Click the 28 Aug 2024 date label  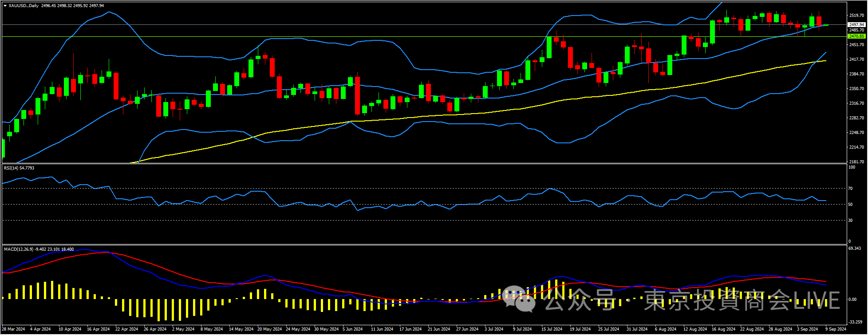coord(780,329)
